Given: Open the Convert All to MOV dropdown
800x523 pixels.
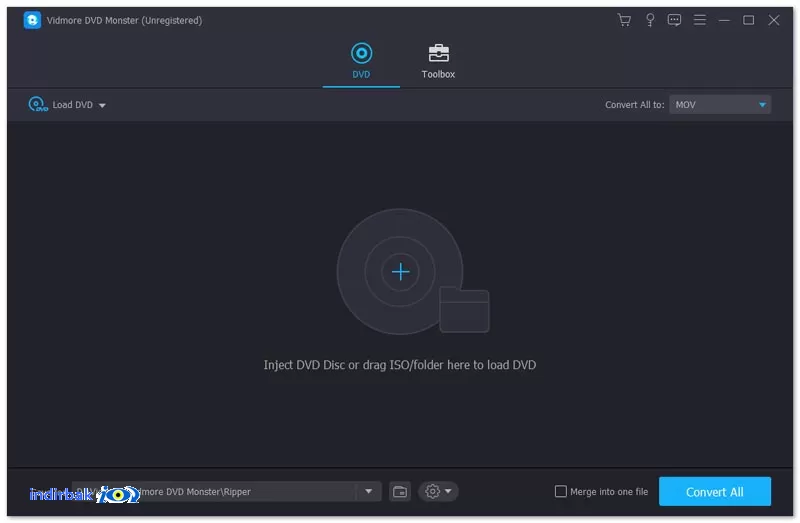Looking at the screenshot, I should 720,105.
